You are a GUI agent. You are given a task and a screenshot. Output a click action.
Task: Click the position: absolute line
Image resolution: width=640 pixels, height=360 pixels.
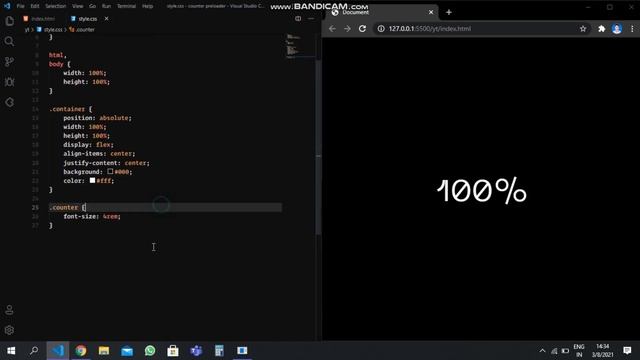pos(97,118)
